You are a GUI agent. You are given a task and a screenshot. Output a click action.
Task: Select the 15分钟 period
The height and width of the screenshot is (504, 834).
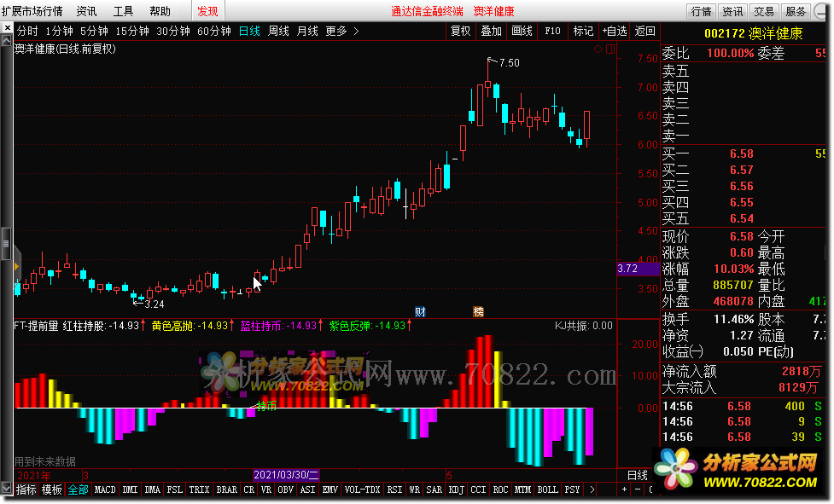[132, 32]
